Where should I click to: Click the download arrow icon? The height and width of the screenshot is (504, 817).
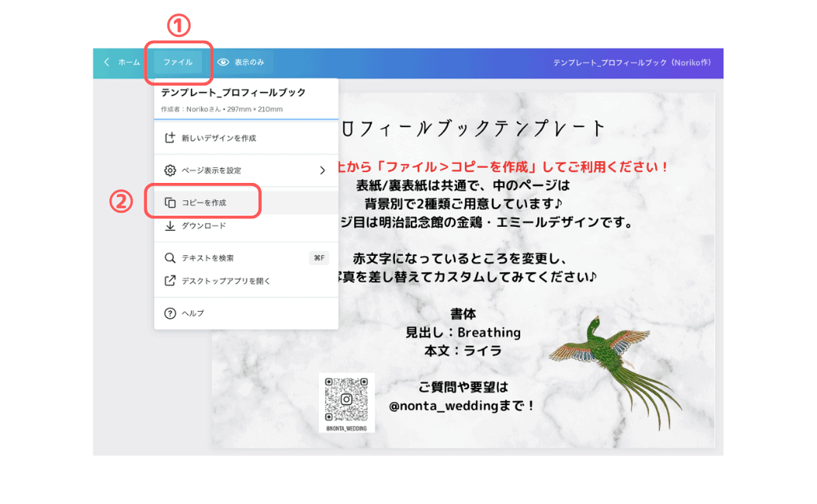click(170, 226)
